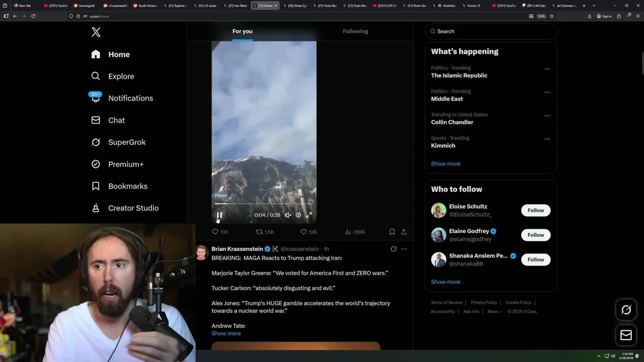This screenshot has height=362, width=644.
Task: Share the video post
Action: click(x=404, y=232)
